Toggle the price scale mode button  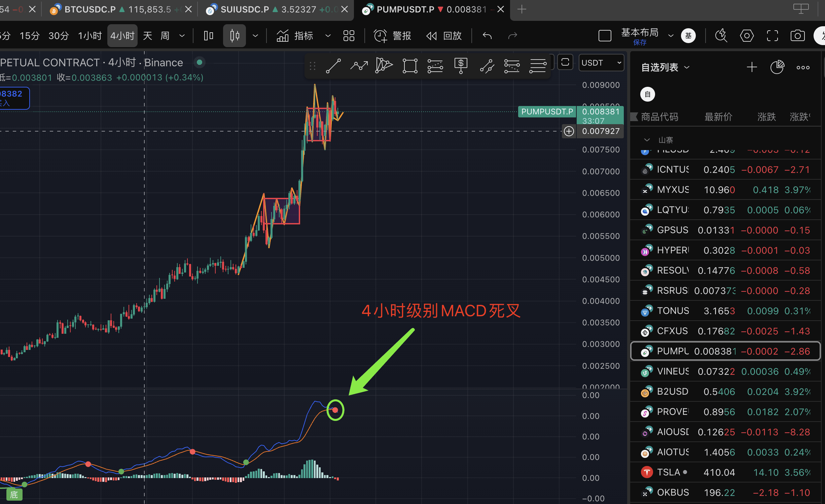point(565,63)
